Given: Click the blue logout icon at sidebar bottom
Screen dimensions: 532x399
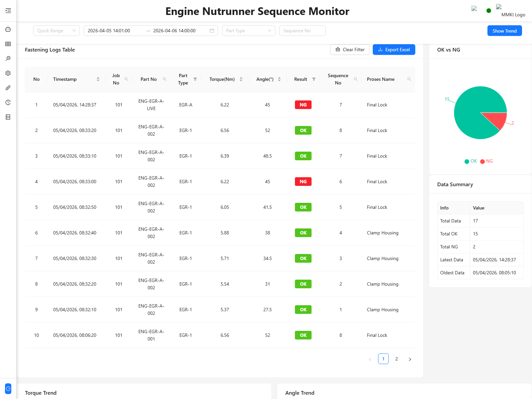Looking at the screenshot, I should (8, 388).
